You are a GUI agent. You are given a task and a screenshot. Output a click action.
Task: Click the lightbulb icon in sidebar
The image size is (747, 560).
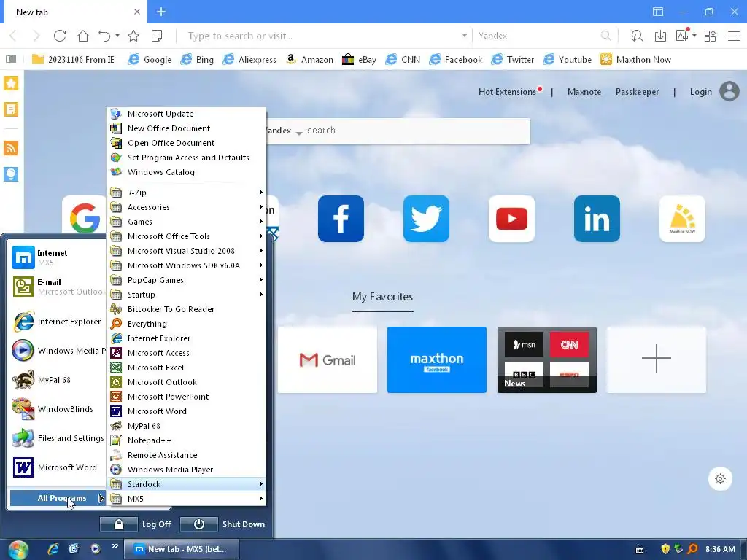point(11,174)
